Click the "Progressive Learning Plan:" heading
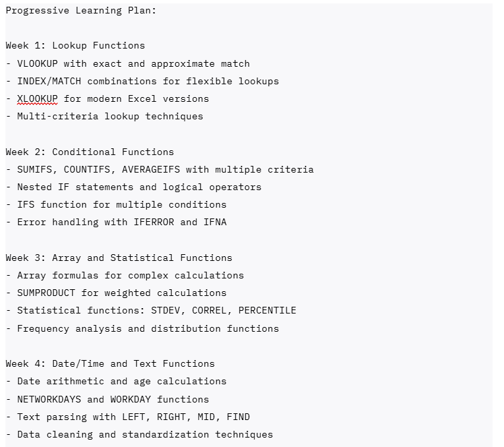Screen dimensions: 504x447 [x=81, y=11]
